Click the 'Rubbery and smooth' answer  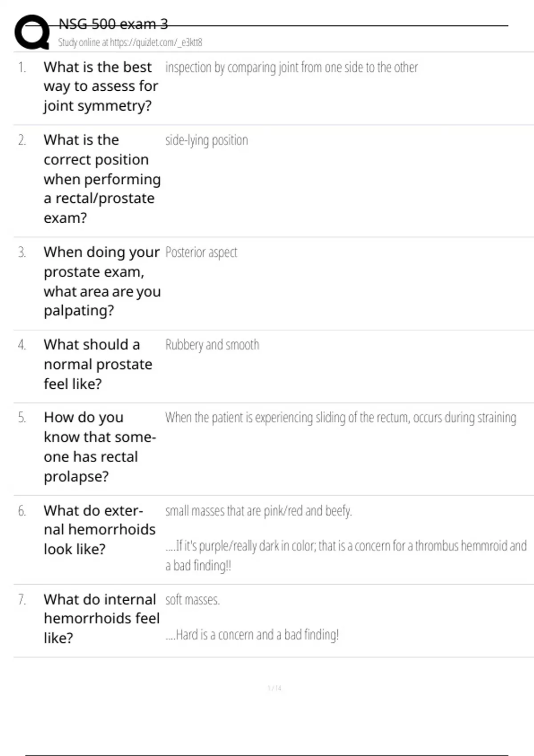point(212,345)
